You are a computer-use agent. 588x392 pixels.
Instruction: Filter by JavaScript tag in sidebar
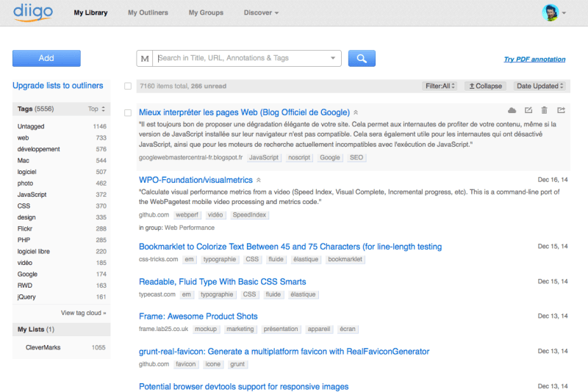[32, 195]
